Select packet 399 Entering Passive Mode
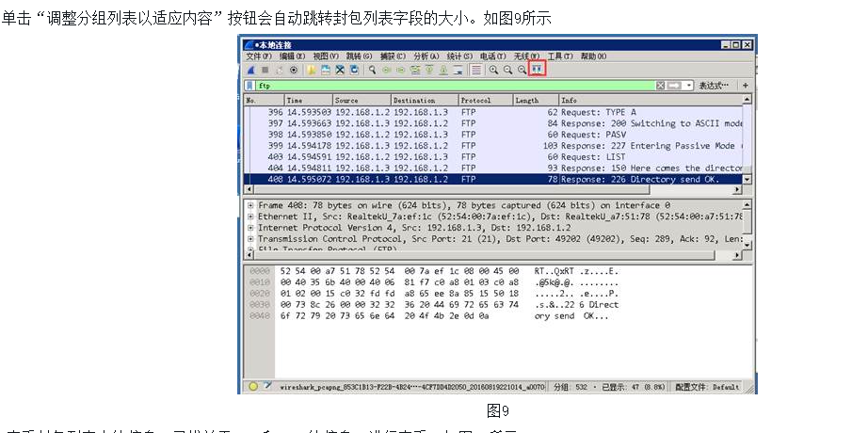This screenshot has width=868, height=433. coord(493,146)
